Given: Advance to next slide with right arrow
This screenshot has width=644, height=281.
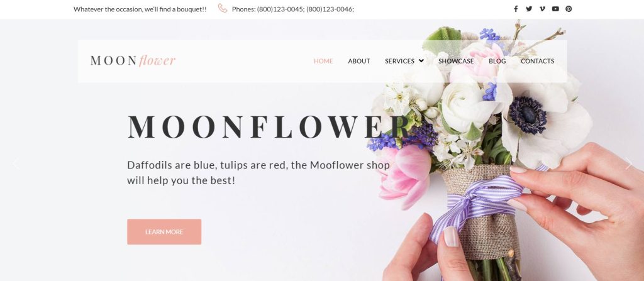Looking at the screenshot, I should tap(628, 163).
